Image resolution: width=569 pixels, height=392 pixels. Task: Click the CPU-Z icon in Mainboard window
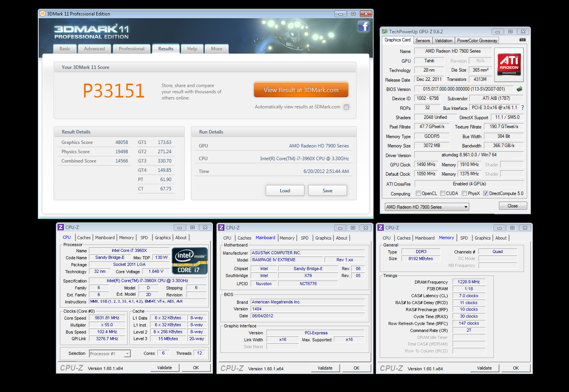(221, 228)
